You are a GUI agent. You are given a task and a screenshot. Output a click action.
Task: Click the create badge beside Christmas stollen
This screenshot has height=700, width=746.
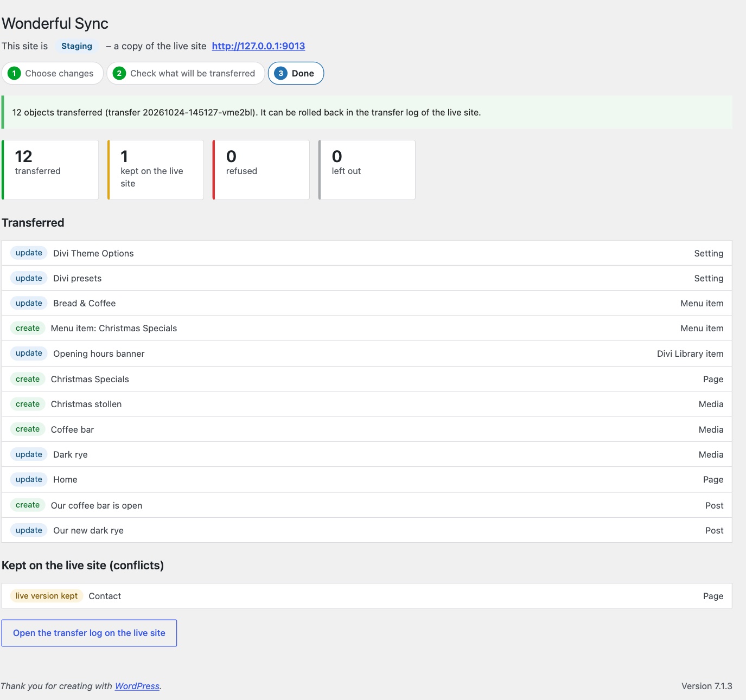(x=28, y=404)
